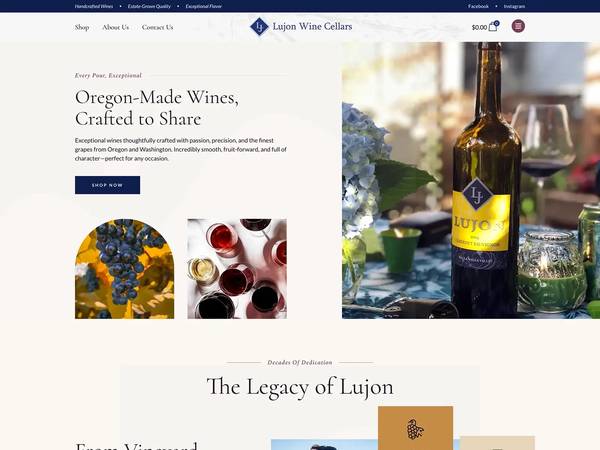Click The Legacy of Lujon heading
The height and width of the screenshot is (450, 600).
click(300, 387)
